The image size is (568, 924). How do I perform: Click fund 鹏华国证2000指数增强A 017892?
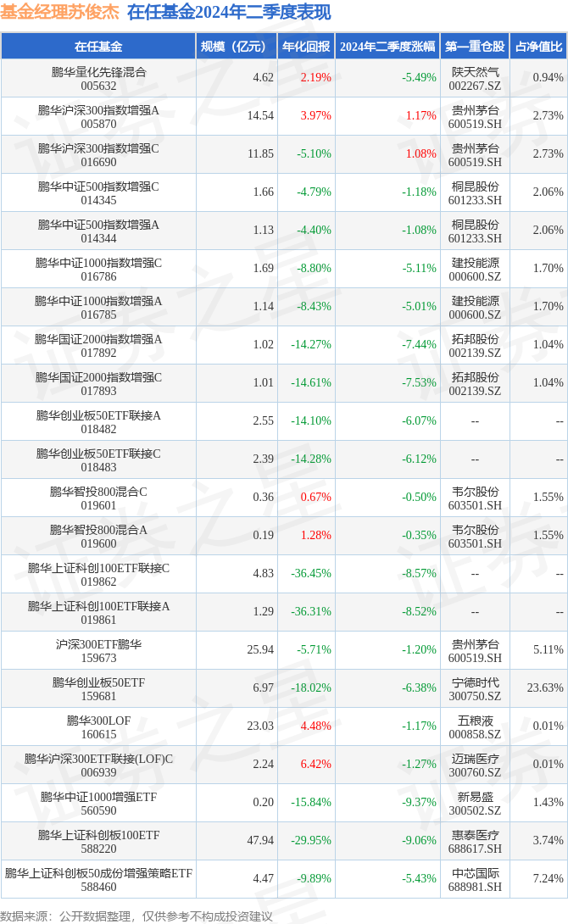point(98,346)
